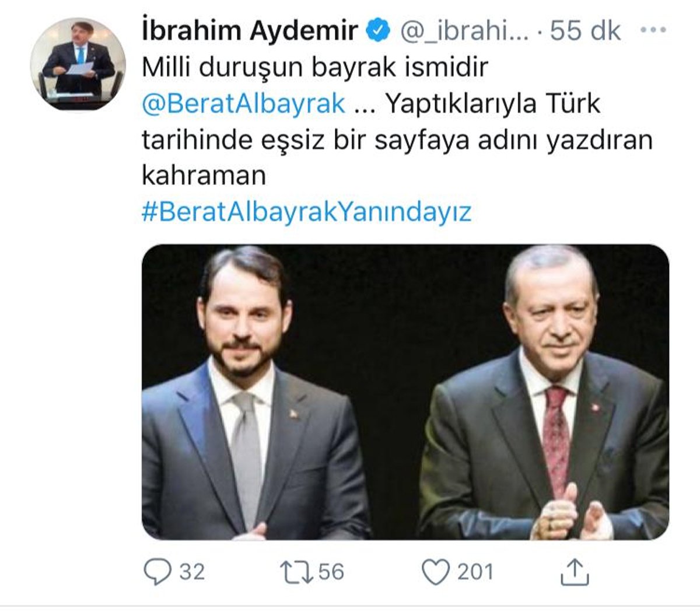Open the #BeratAlbayrakYanındayız hashtag

306,212
